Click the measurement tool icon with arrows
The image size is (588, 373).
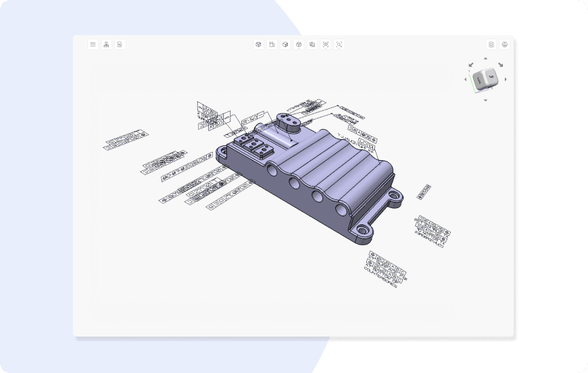[x=272, y=44]
